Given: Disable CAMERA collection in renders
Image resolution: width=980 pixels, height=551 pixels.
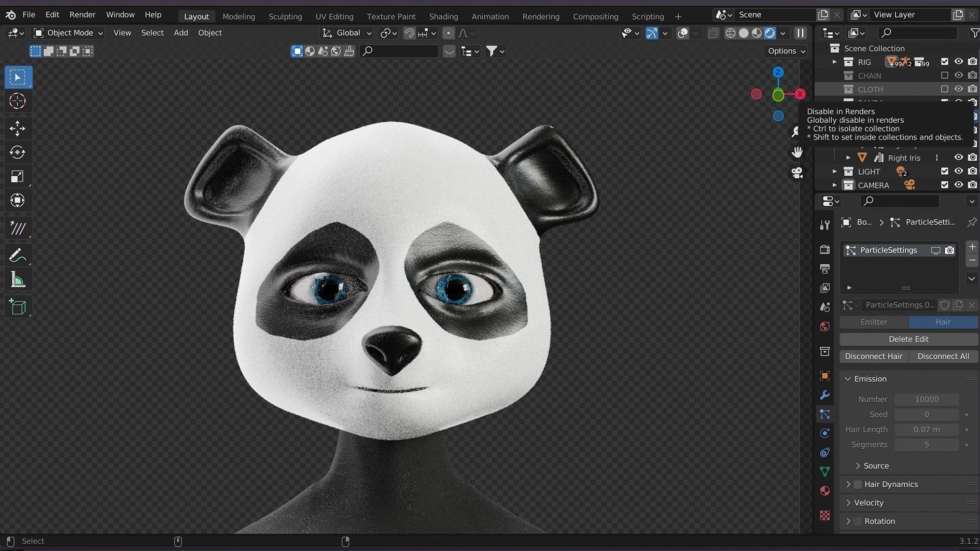Looking at the screenshot, I should (972, 185).
